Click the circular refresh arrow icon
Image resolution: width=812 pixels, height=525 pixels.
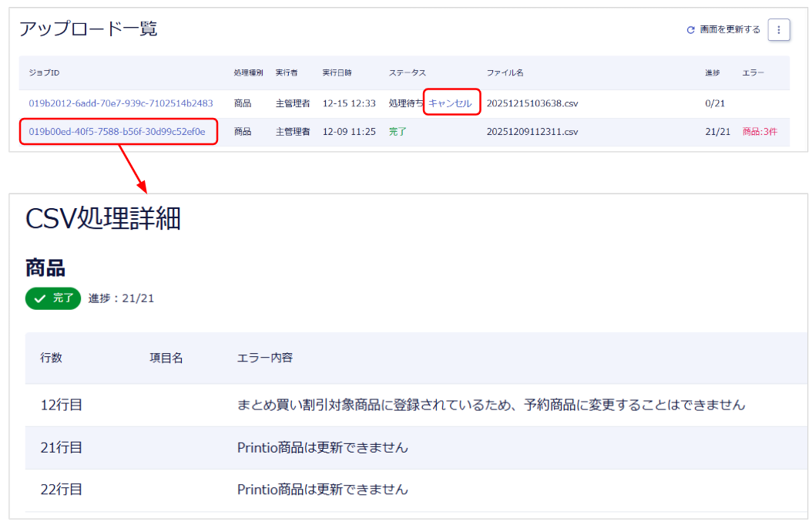(691, 30)
